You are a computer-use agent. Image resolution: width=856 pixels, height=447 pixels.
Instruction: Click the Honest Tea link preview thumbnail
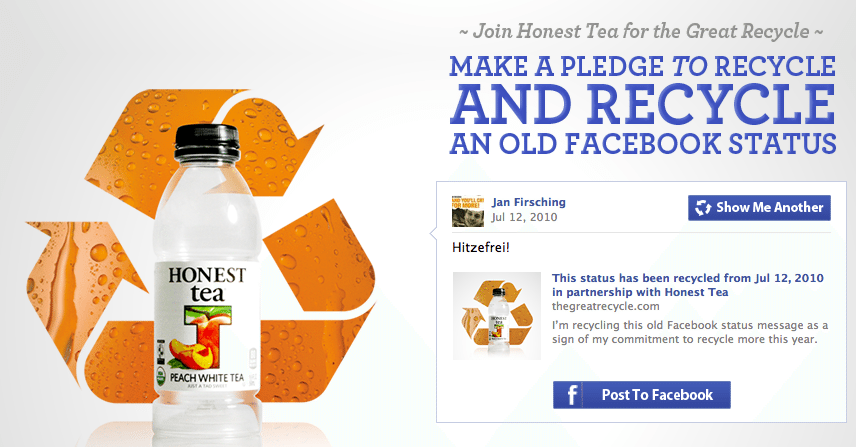(x=497, y=315)
